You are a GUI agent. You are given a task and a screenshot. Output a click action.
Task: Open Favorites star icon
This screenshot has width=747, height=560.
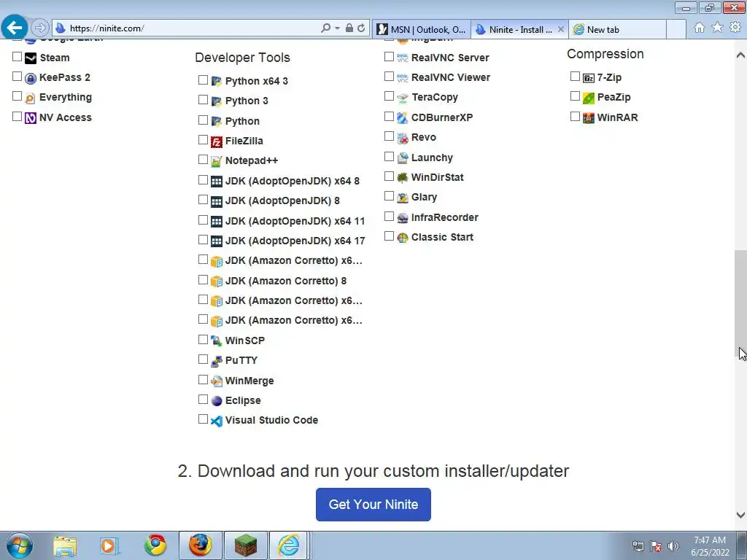point(717,28)
